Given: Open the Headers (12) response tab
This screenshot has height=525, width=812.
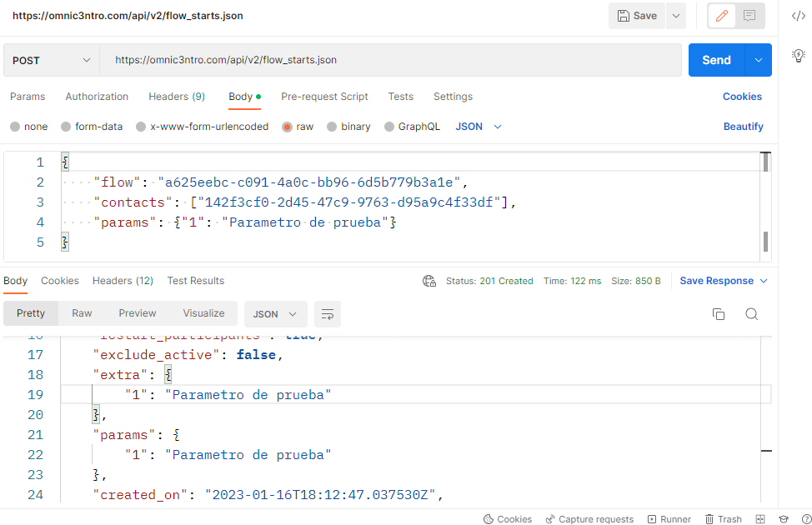Looking at the screenshot, I should click(x=123, y=281).
